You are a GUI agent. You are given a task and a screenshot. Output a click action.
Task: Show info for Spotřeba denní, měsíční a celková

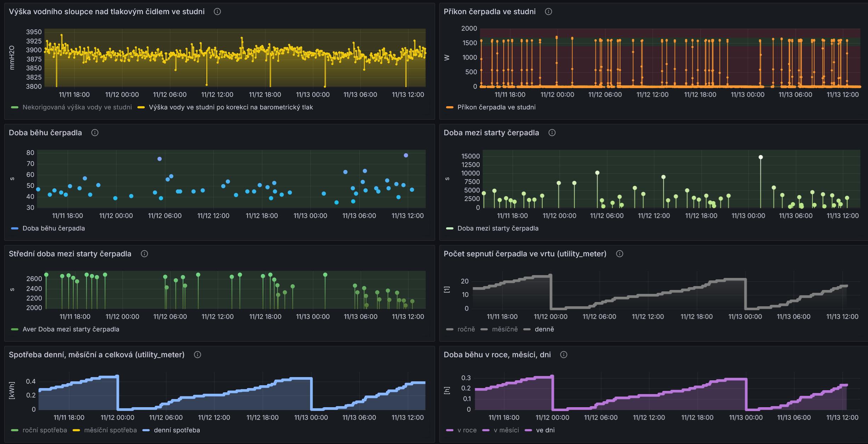(x=198, y=355)
